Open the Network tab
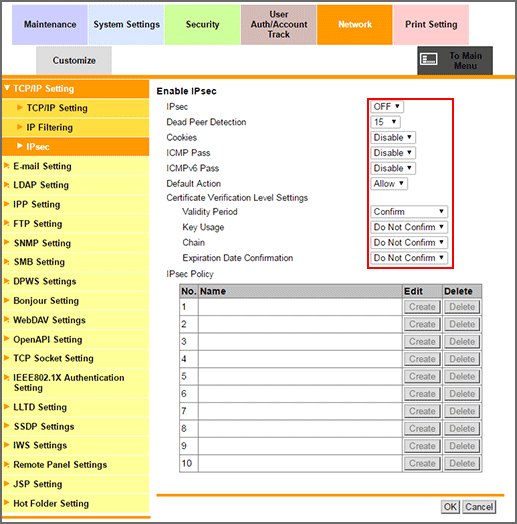The height and width of the screenshot is (524, 517). click(355, 25)
